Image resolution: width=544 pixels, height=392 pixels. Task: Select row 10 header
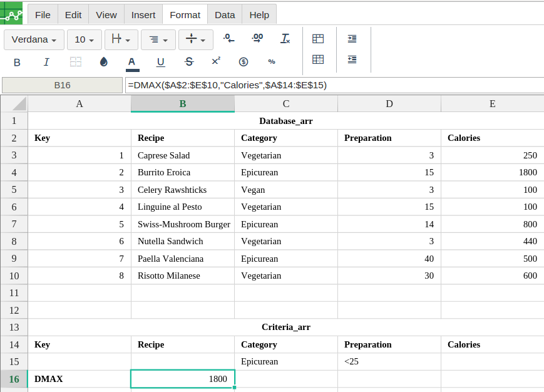[x=14, y=276]
